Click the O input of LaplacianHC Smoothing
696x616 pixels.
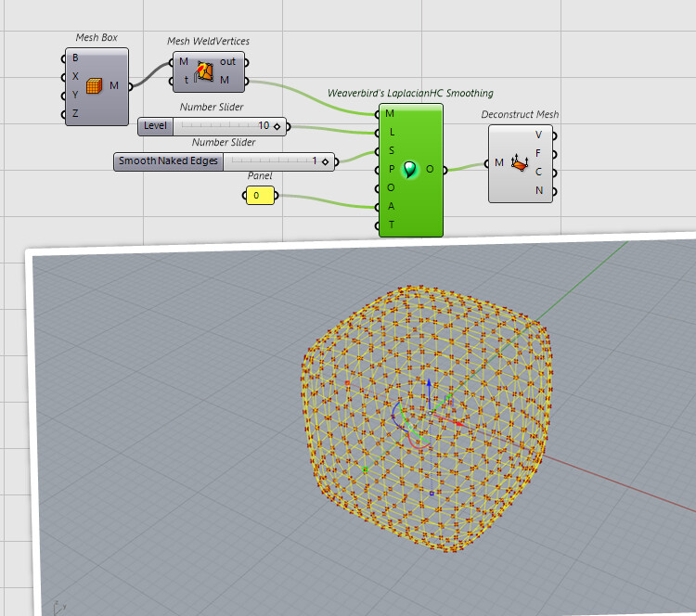pyautogui.click(x=391, y=187)
